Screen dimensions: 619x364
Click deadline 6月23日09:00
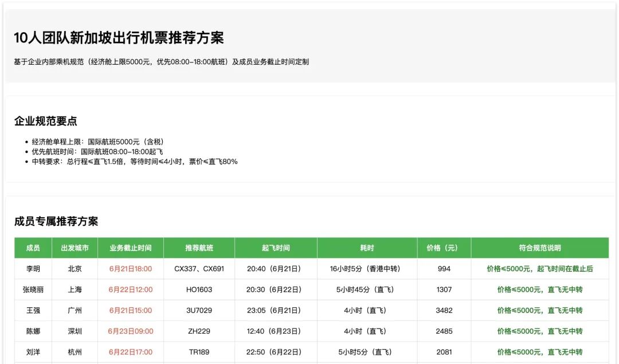131,331
